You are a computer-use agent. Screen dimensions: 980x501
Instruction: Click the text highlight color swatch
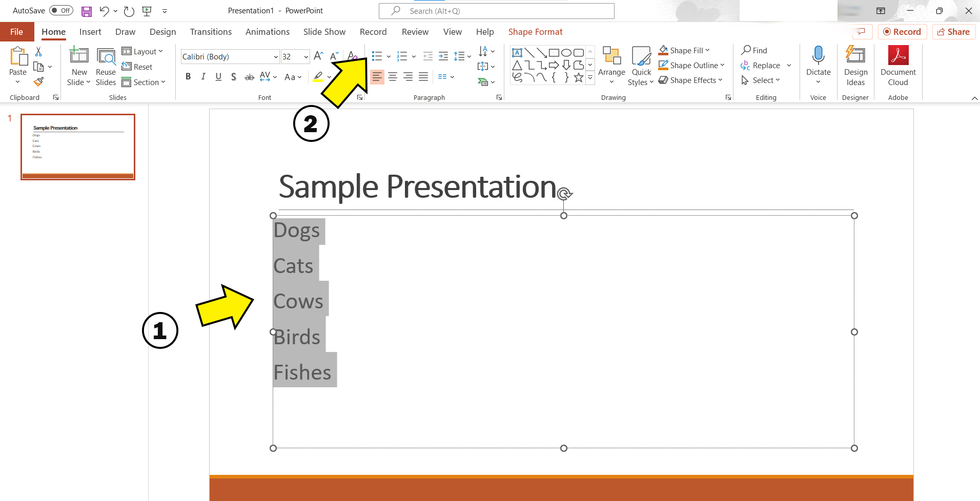point(318,77)
